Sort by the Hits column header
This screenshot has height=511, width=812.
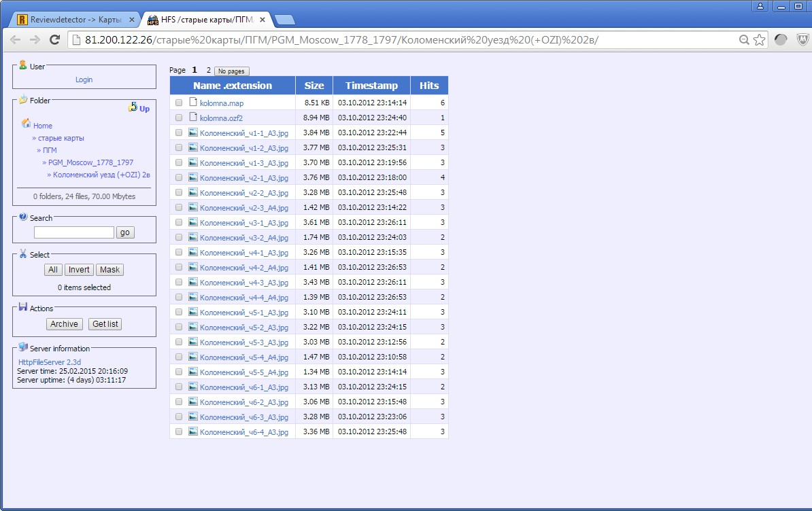click(x=429, y=86)
